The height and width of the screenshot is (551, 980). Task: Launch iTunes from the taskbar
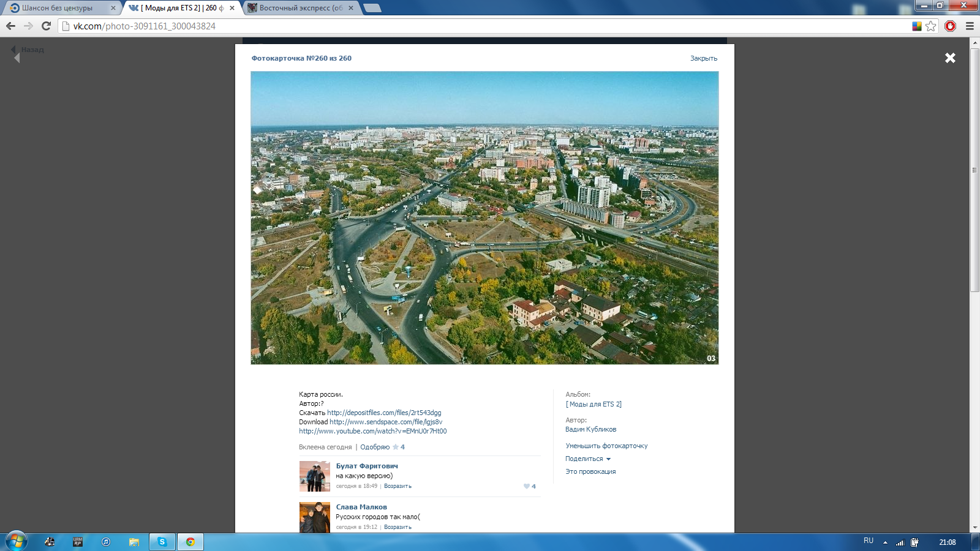pos(106,542)
